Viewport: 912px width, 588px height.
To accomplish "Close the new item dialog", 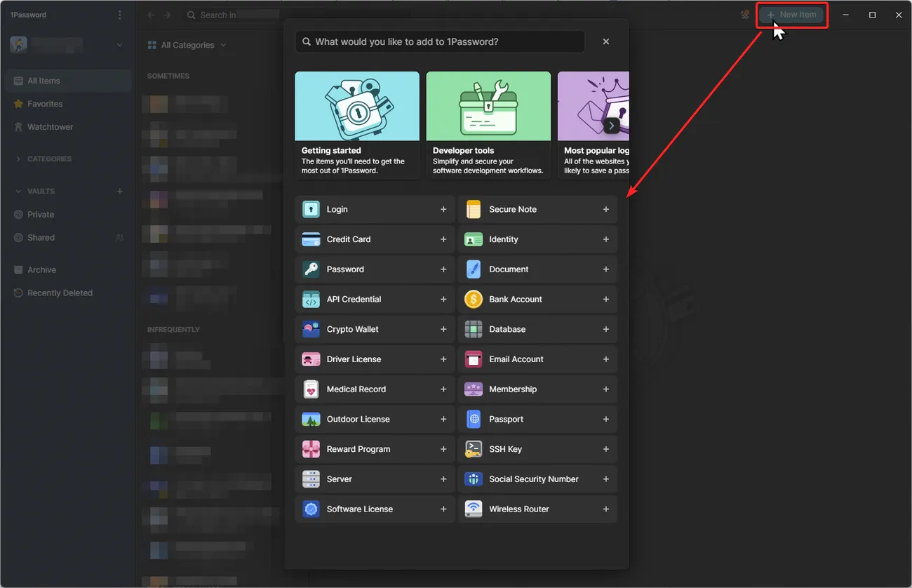I will [606, 41].
